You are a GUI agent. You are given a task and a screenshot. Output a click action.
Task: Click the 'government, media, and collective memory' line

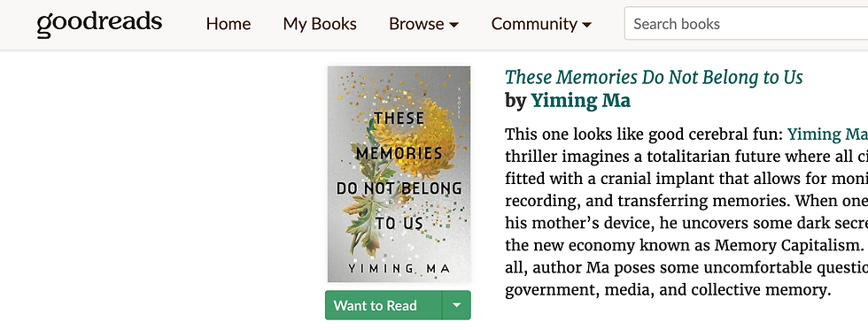[x=668, y=289]
